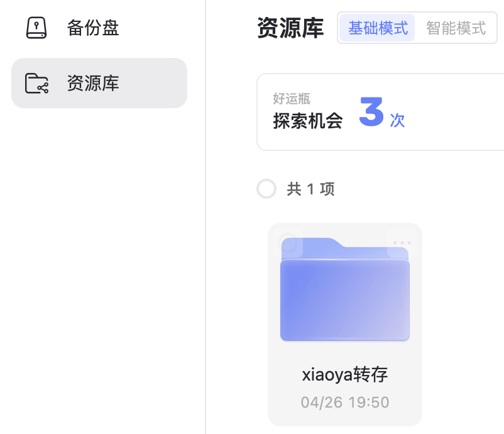Click the 资源库 shared-folder icon

(x=36, y=82)
